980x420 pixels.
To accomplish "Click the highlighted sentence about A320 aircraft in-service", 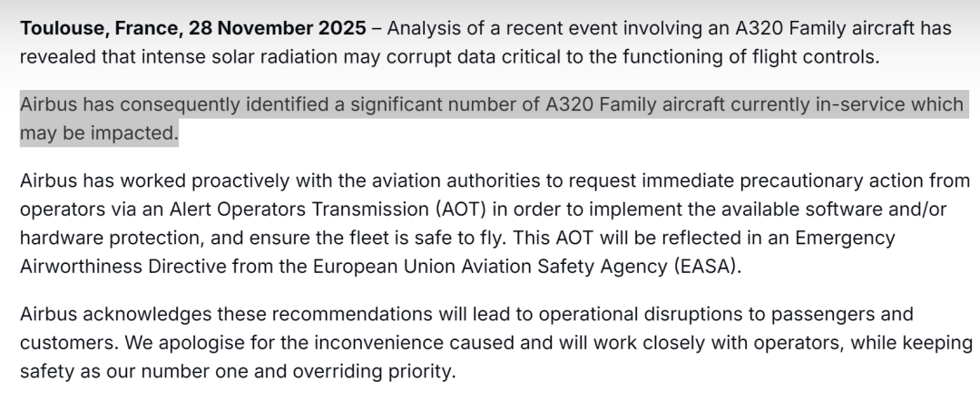I will (490, 105).
